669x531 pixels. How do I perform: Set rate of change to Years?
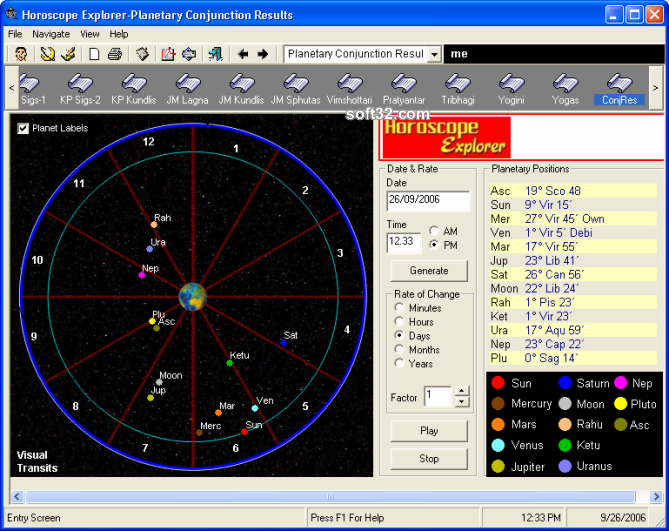(x=399, y=363)
